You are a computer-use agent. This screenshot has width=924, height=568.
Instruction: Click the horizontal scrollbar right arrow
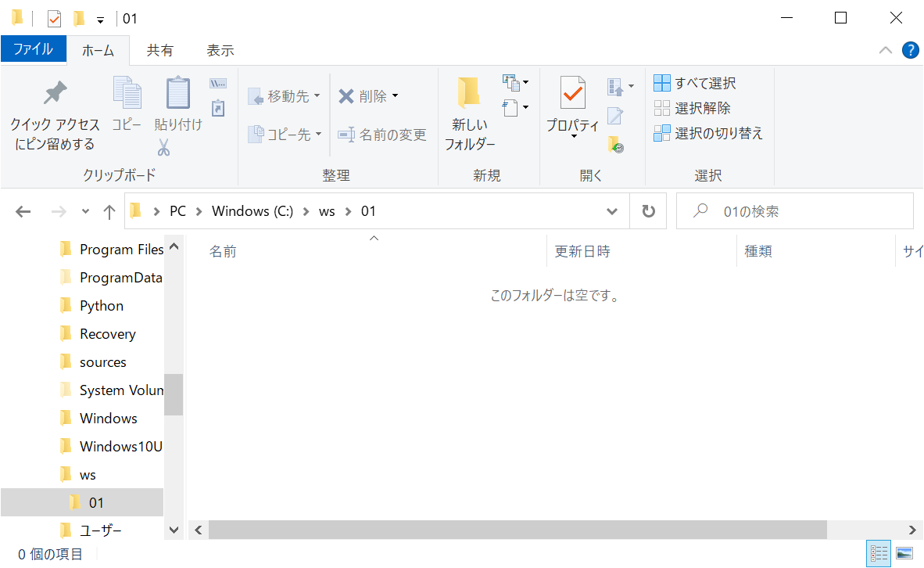tap(912, 530)
